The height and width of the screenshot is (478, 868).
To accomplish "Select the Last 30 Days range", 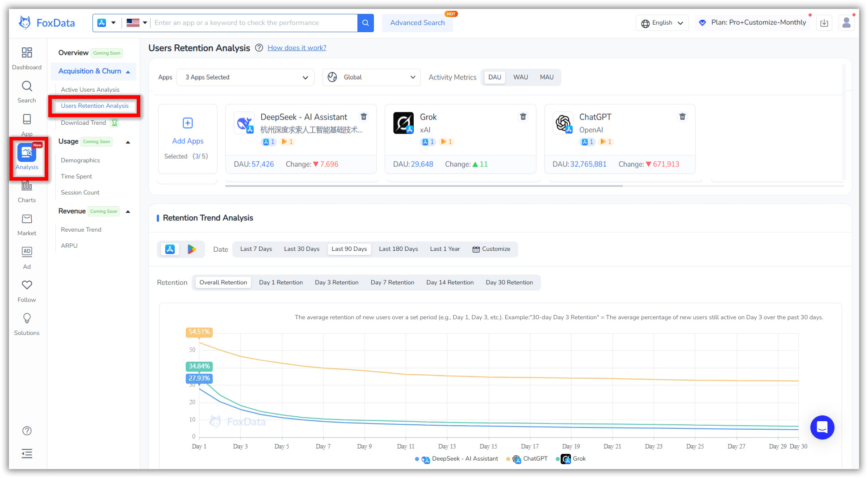I will (x=302, y=249).
